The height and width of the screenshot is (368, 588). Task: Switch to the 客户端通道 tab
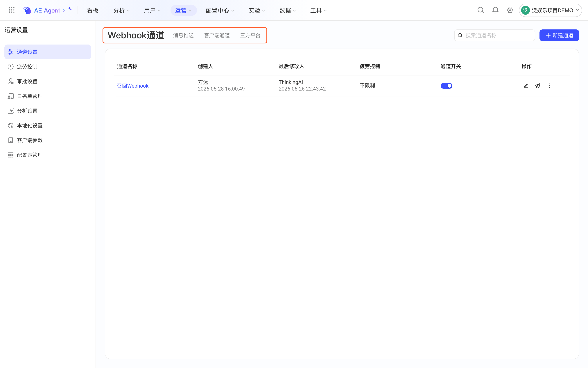click(217, 36)
